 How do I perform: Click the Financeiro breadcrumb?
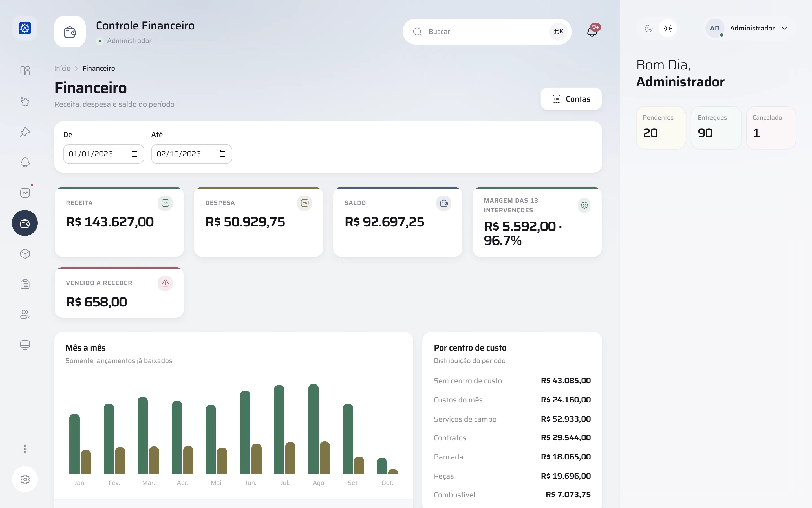(99, 68)
